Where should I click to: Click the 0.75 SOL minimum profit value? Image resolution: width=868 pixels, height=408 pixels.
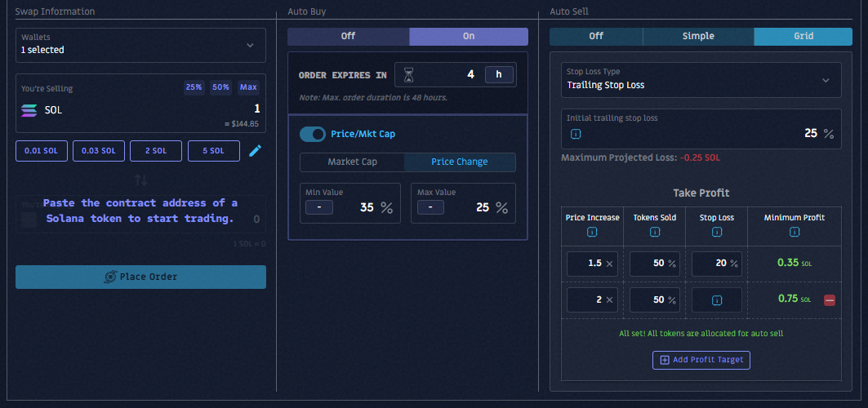click(x=795, y=299)
